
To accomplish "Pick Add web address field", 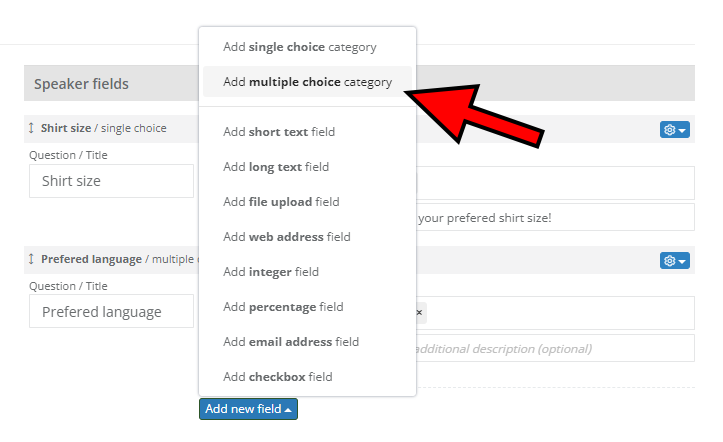I will coord(286,237).
